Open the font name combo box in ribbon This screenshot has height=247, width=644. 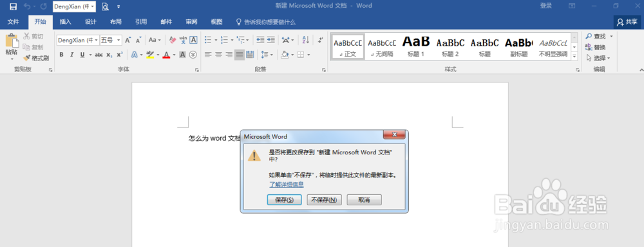click(78, 41)
